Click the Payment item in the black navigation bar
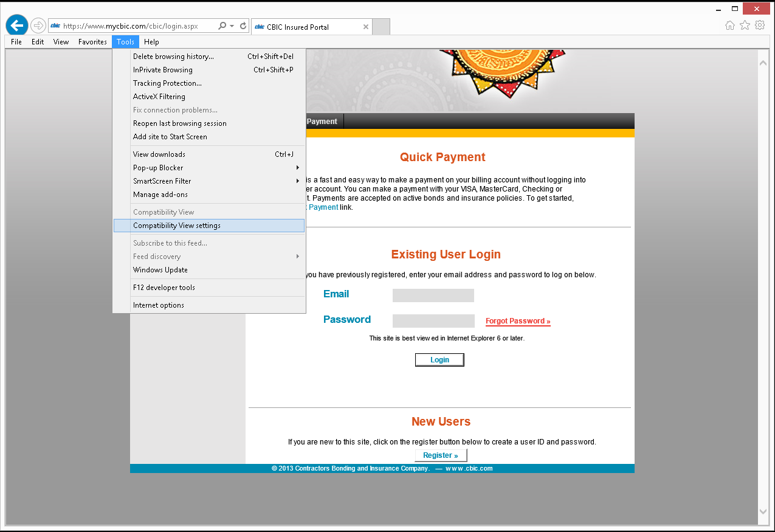 322,122
